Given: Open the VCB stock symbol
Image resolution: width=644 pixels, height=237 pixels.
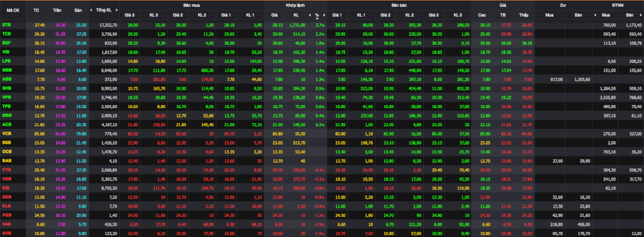Looking at the screenshot, I should [6, 133].
